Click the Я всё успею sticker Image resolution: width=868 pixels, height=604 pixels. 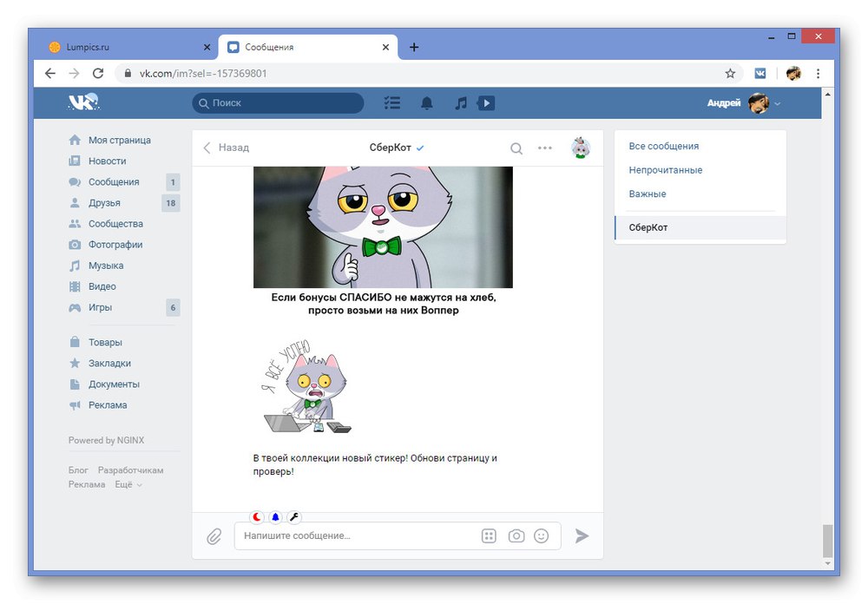306,387
